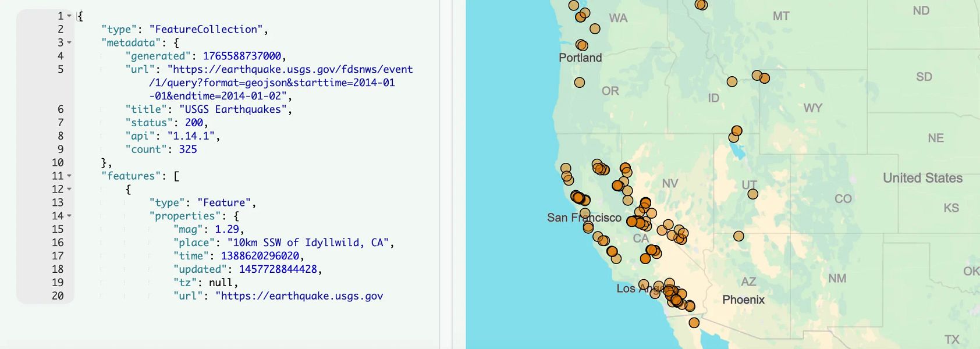Image resolution: width=980 pixels, height=349 pixels.
Task: Click the time value 1388620296020
Action: [260, 257]
